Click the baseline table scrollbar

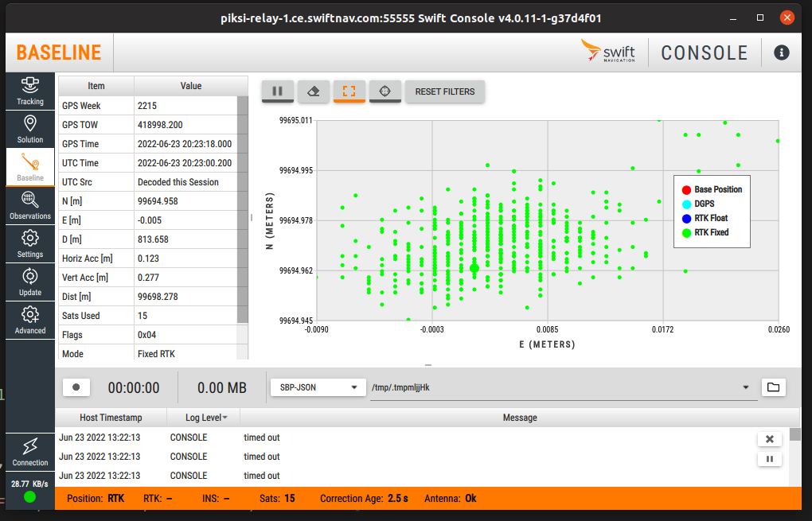point(242,209)
